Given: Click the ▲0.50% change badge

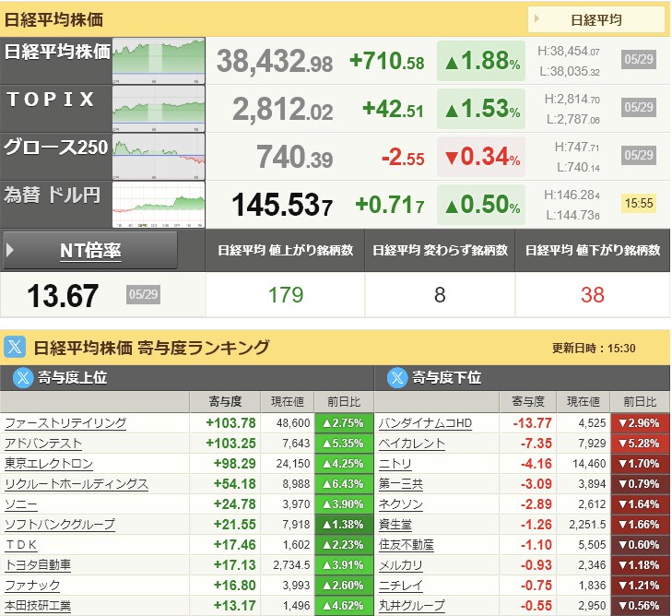Looking at the screenshot, I should coord(481,205).
